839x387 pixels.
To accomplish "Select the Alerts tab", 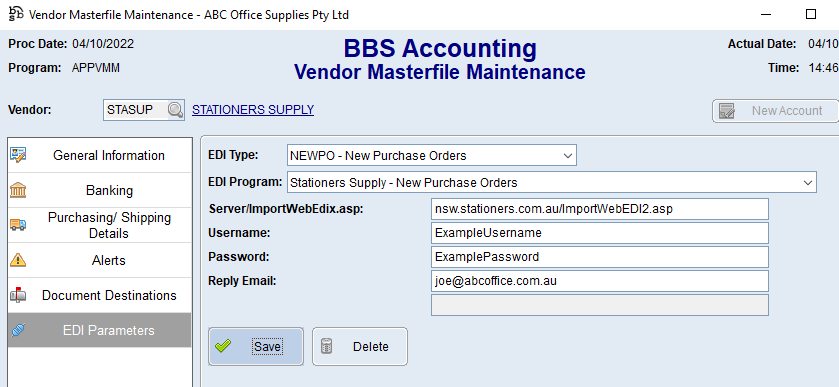I will [100, 261].
